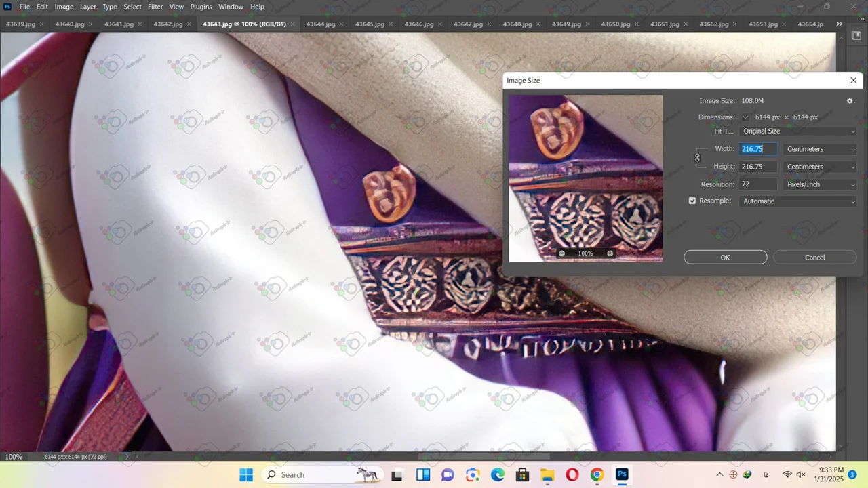
Task: Cancel the Image Size dialog
Action: (x=814, y=258)
